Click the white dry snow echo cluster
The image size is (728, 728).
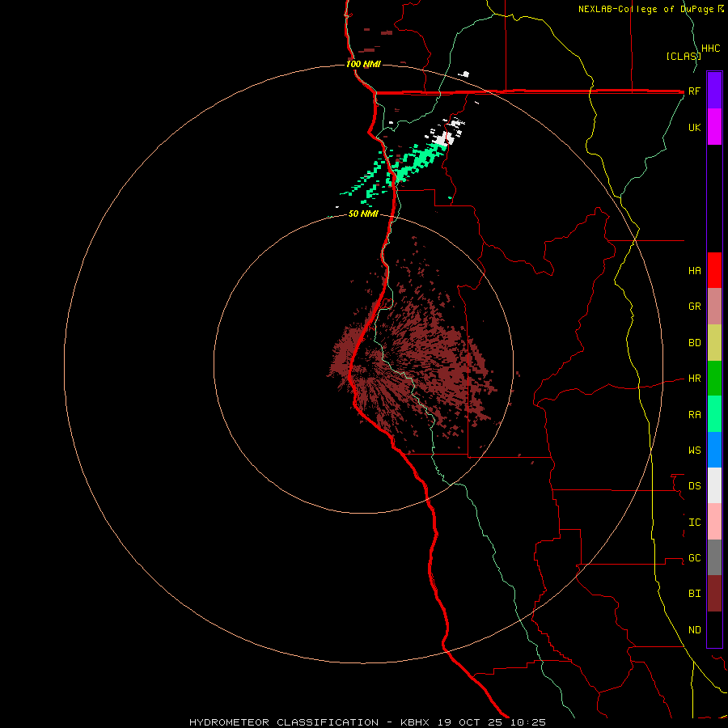pos(446,133)
